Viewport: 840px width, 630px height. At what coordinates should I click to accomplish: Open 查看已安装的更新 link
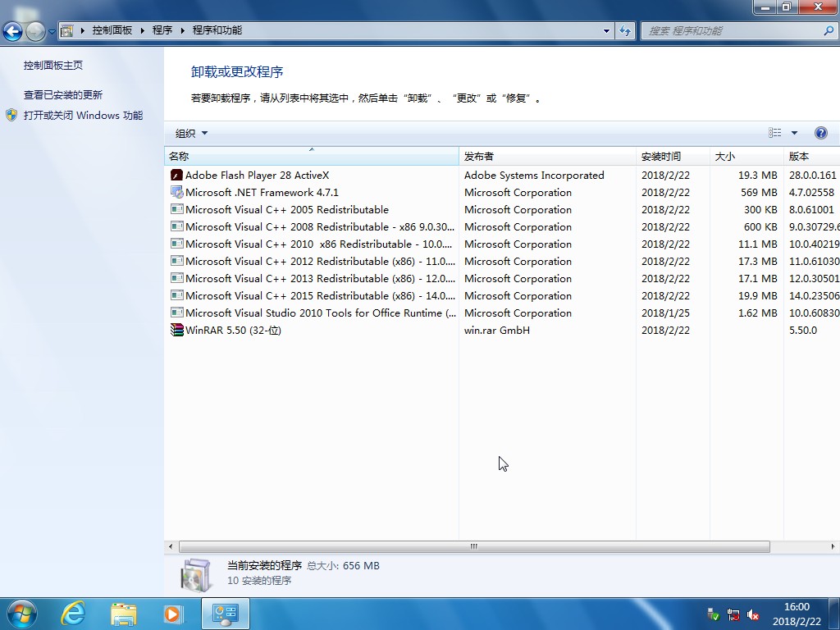[x=63, y=95]
